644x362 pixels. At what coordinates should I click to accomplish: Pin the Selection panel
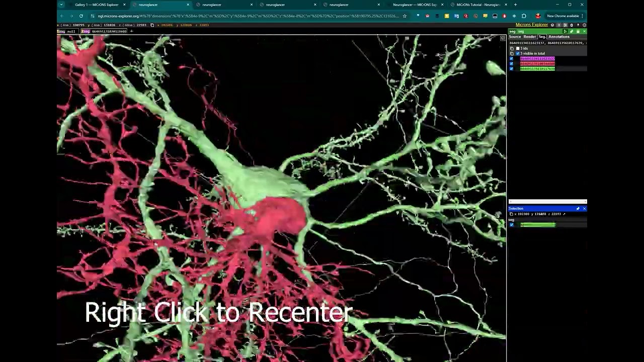click(578, 209)
